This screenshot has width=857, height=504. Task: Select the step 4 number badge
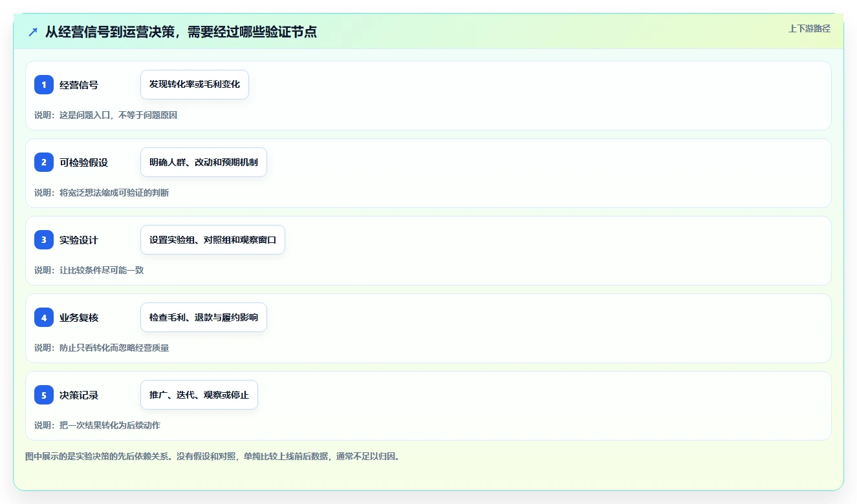point(44,317)
